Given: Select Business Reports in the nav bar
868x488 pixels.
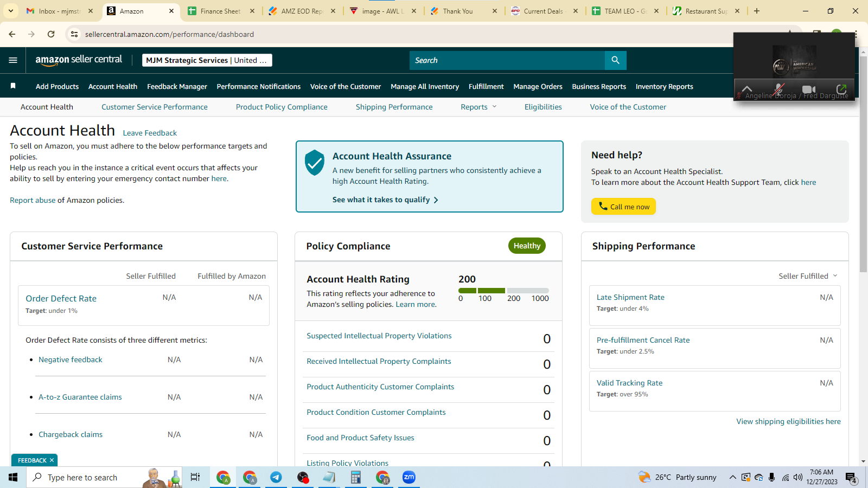Looking at the screenshot, I should (599, 86).
